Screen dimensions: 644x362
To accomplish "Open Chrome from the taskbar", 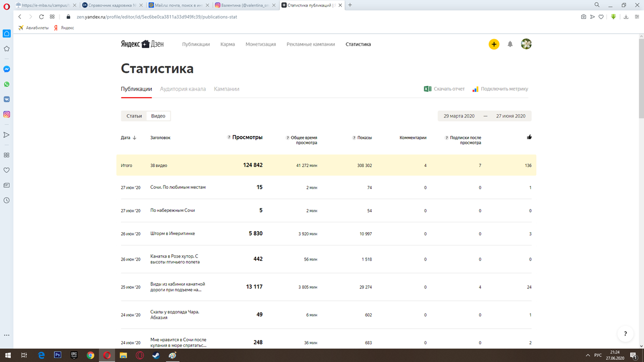I will coord(90,355).
